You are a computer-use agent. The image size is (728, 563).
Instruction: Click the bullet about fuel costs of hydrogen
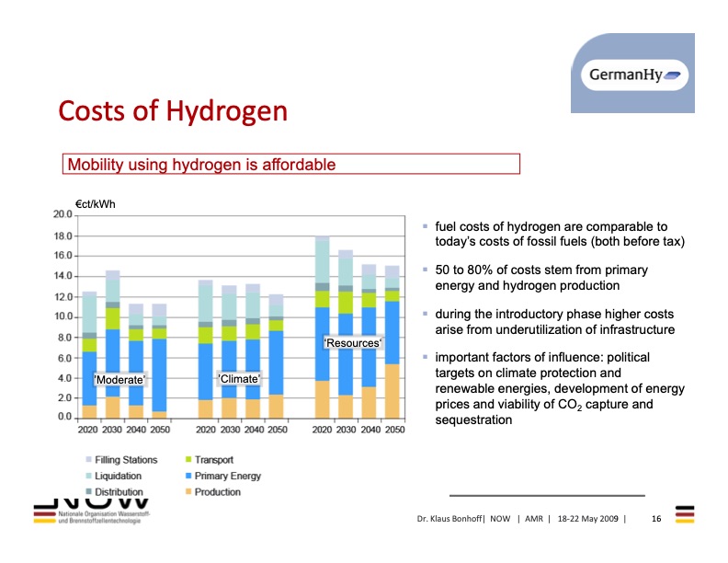560,234
